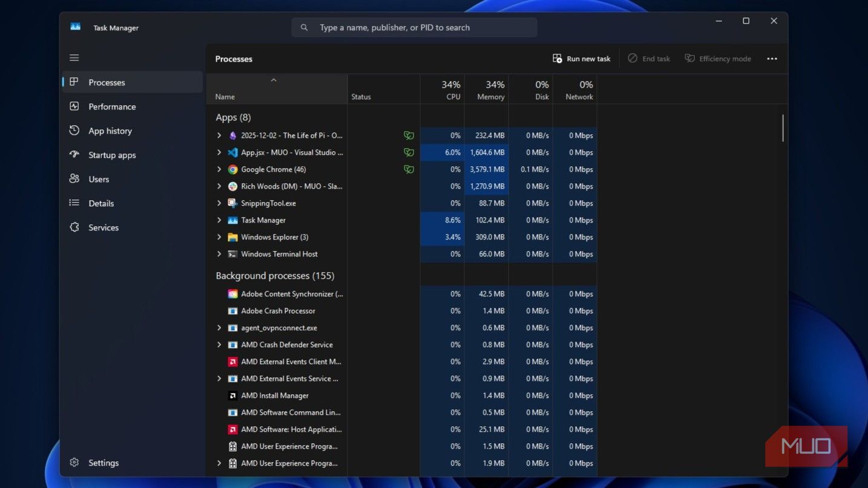Click the process search box

[x=414, y=27]
